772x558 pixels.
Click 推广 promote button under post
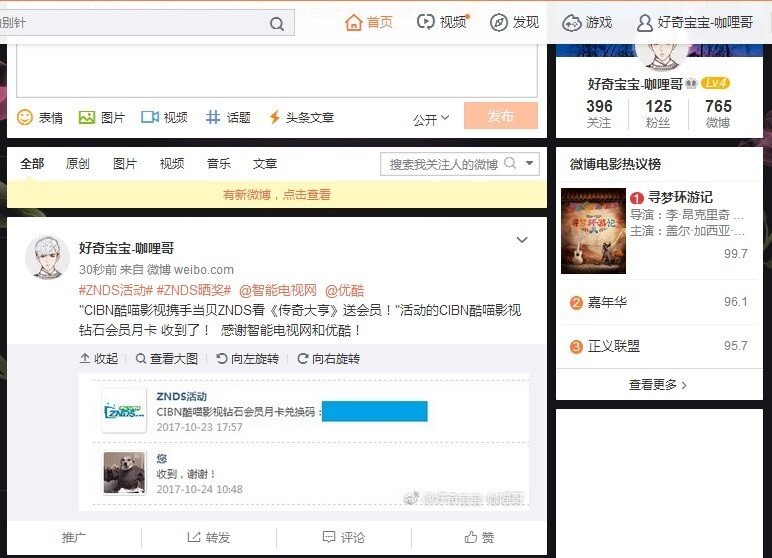click(x=74, y=537)
